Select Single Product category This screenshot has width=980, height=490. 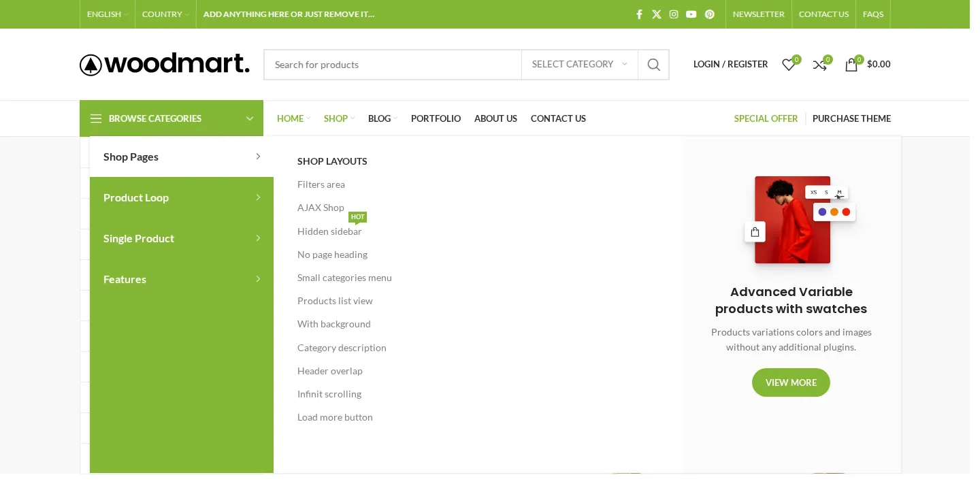coord(182,238)
